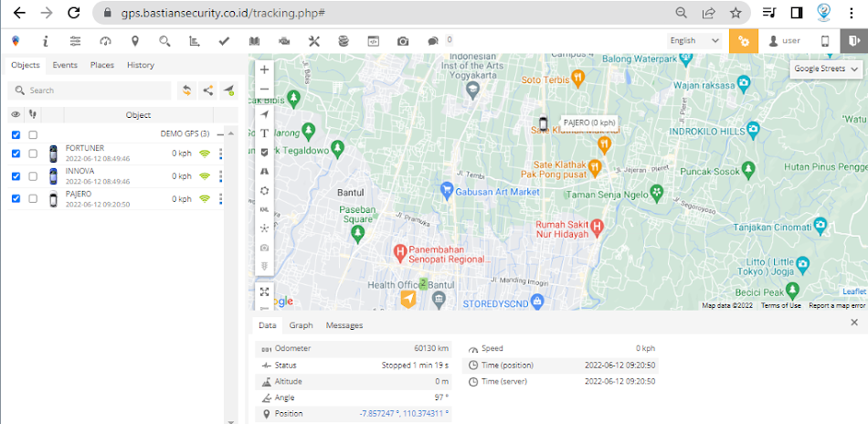Image resolution: width=868 pixels, height=424 pixels.
Task: Click the share objects icon
Action: pos(207,90)
